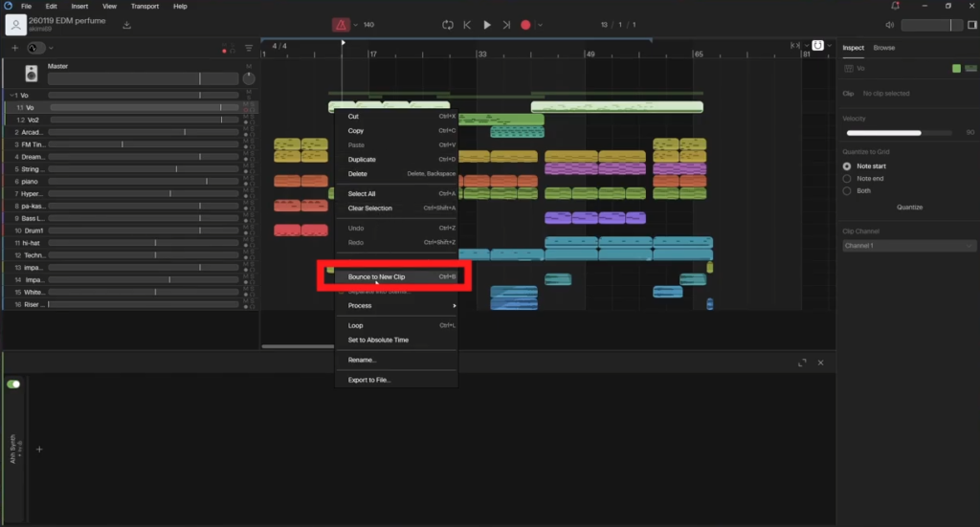Click the Master speaker icon
Screen dimensions: 980x527
coord(32,74)
